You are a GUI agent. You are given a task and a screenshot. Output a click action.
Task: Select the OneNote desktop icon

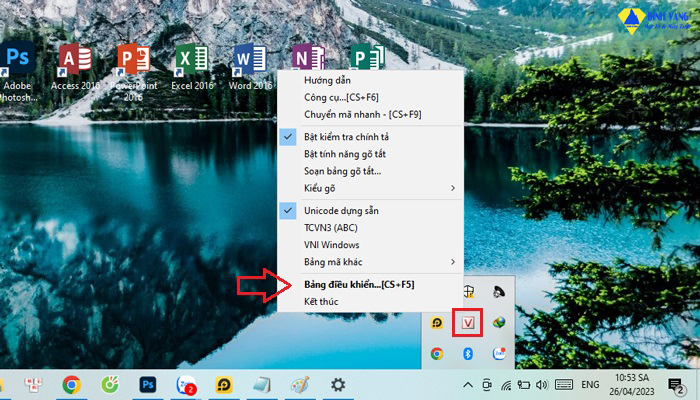coord(308,57)
